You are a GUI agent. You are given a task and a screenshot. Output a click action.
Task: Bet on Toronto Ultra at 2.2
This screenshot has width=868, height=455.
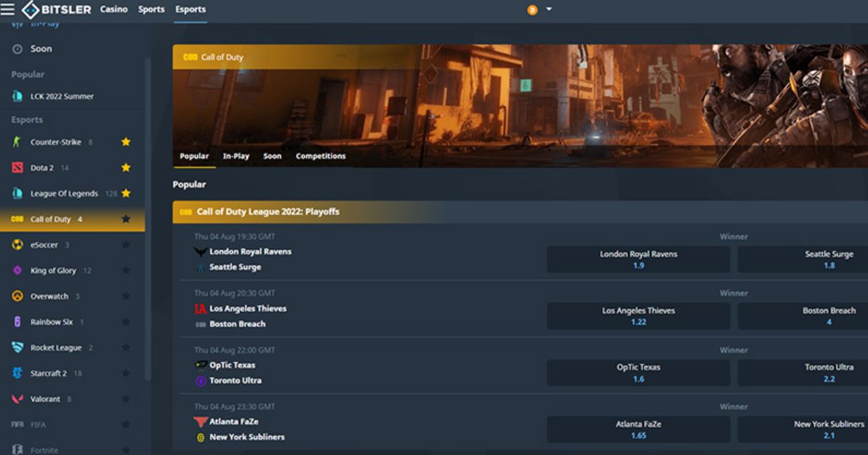pos(803,373)
